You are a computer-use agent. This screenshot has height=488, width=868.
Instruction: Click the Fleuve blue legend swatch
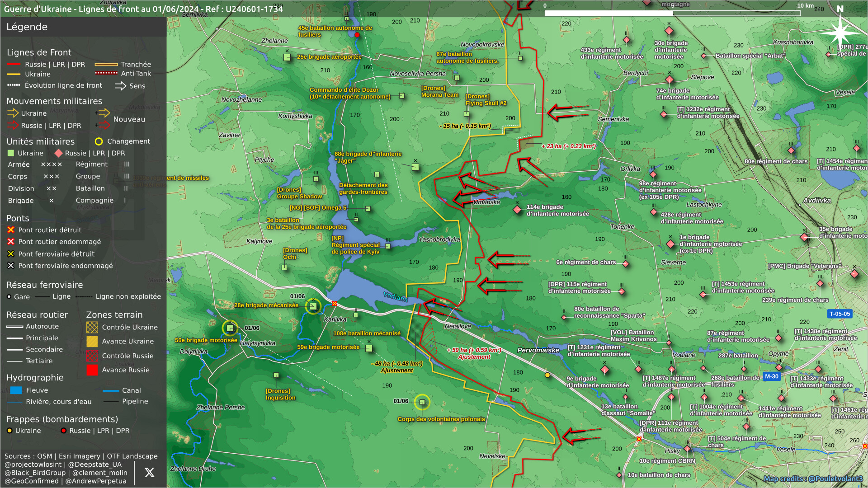click(x=16, y=390)
